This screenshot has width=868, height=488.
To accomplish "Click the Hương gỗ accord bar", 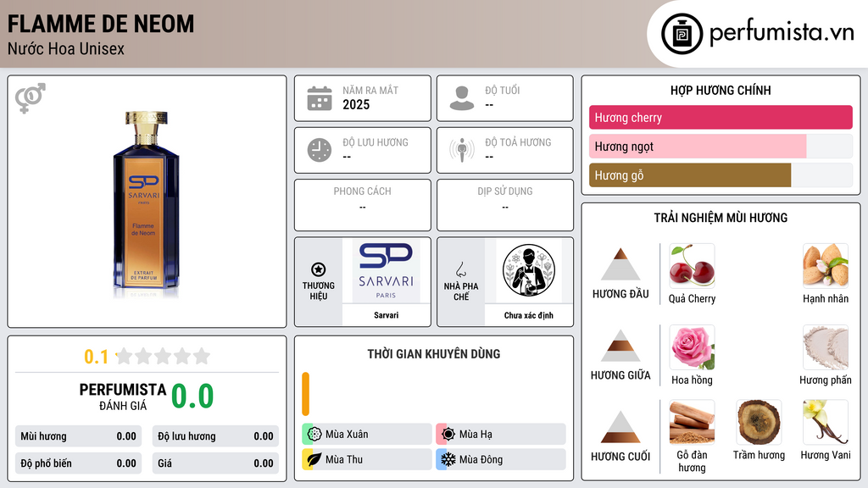I will coord(721,175).
